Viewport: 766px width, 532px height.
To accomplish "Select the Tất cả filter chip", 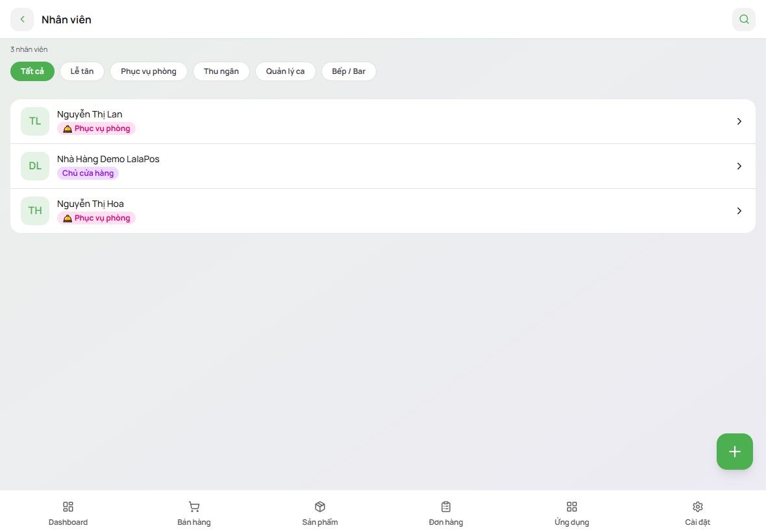I will 32,71.
